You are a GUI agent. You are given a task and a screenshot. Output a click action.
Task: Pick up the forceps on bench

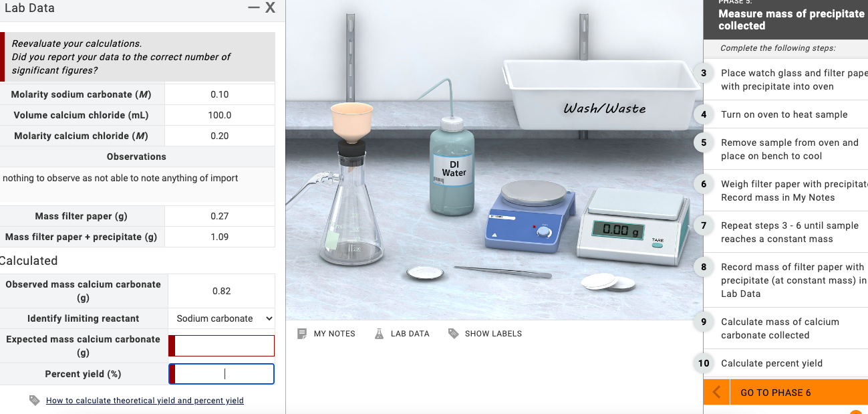[502, 271]
